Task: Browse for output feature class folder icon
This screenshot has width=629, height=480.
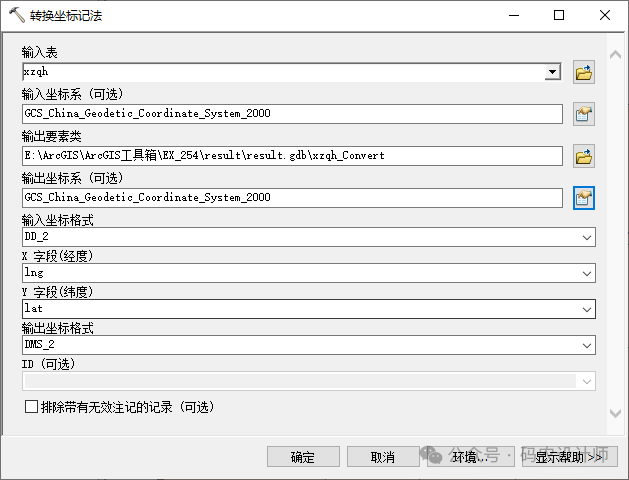Action: click(584, 156)
